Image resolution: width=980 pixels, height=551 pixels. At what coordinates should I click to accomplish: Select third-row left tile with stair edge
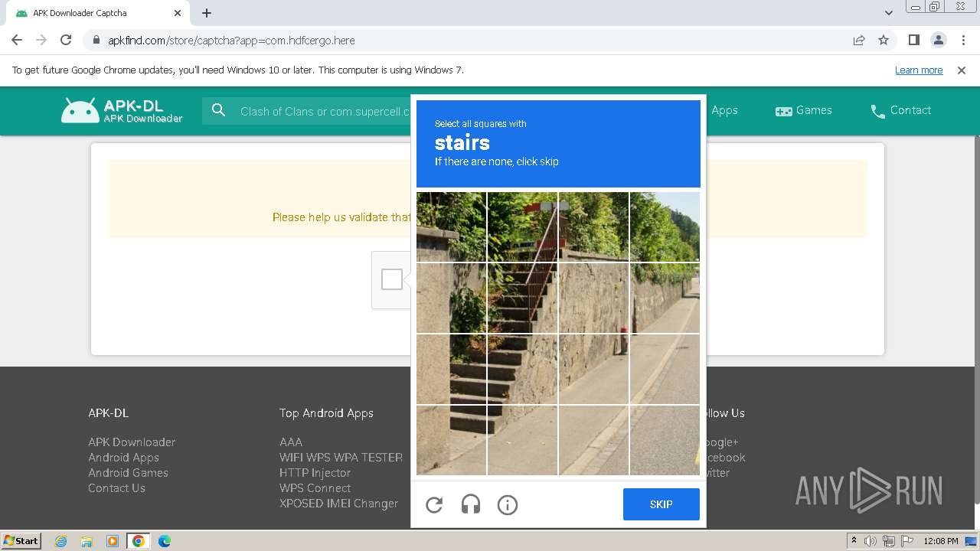pos(451,369)
